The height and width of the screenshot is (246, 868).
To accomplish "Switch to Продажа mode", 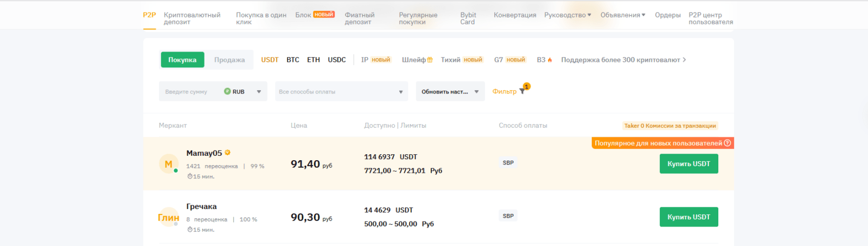I will (229, 60).
